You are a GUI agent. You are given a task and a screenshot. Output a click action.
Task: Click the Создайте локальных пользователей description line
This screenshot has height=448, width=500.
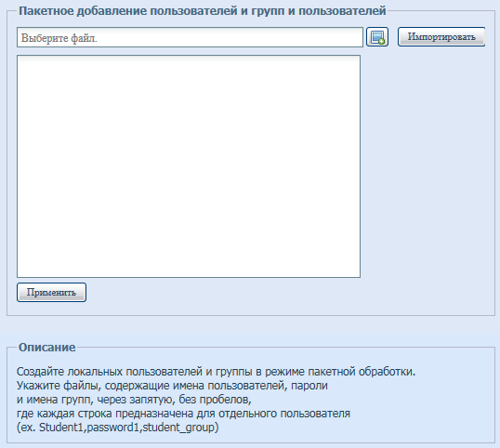coord(216,372)
